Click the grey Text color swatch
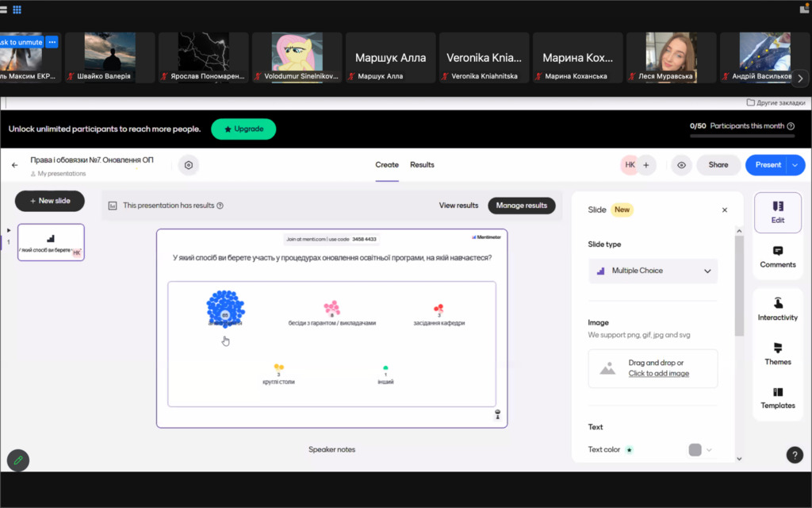 click(695, 450)
